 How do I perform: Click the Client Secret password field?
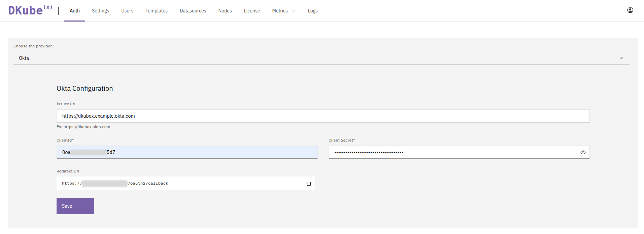coord(453,152)
